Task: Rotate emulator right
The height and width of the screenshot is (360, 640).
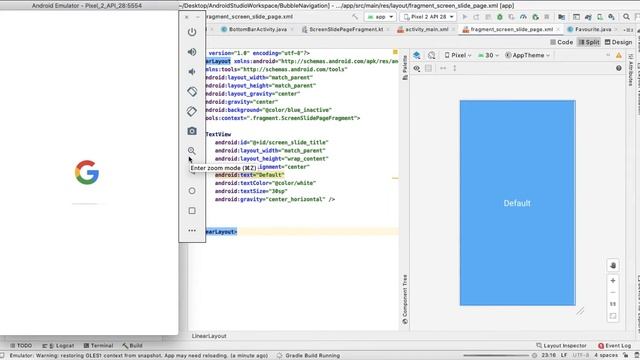Action: pyautogui.click(x=192, y=111)
